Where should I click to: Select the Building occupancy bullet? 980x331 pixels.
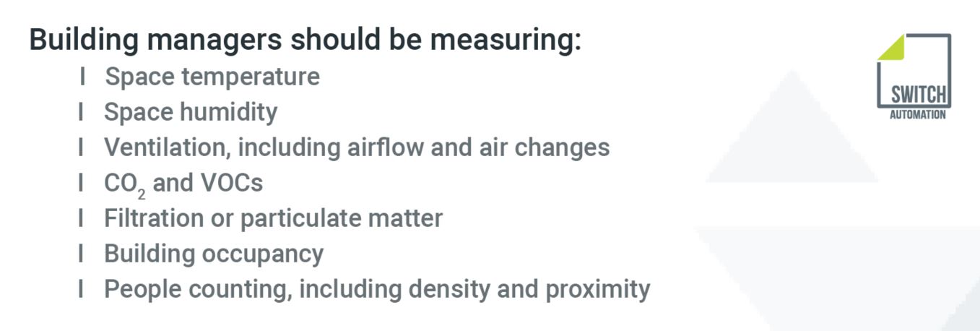[x=214, y=254]
